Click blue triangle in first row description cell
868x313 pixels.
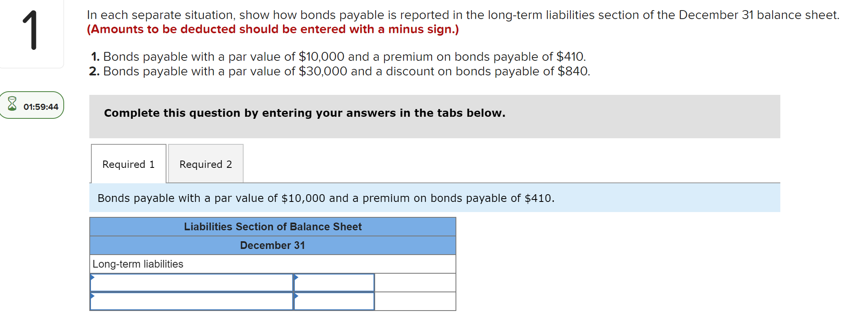tap(93, 278)
